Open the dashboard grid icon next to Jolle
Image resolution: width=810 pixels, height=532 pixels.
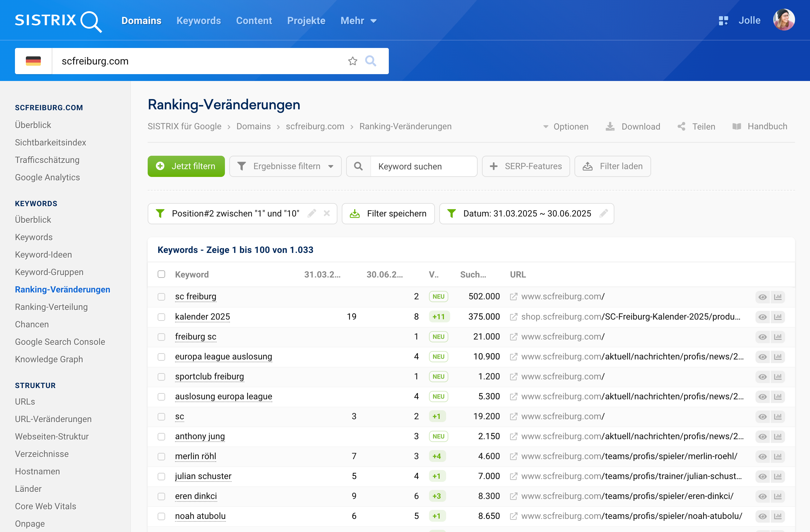(723, 21)
